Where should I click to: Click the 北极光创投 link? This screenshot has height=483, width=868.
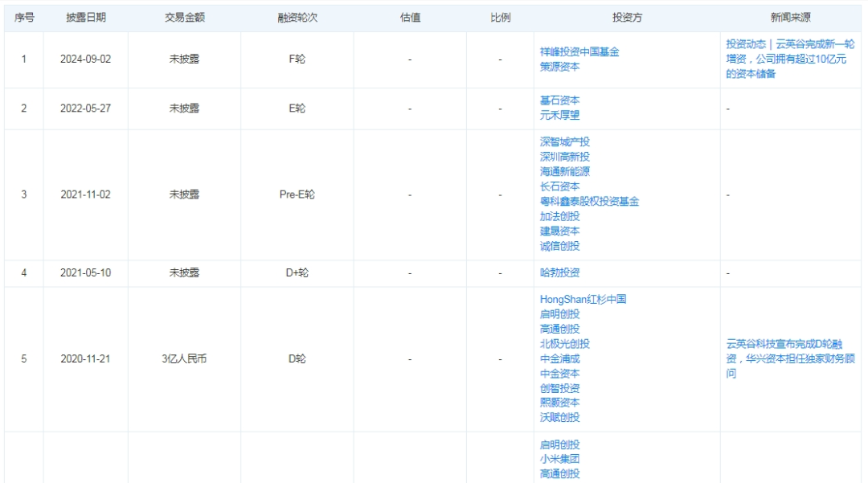pos(565,344)
